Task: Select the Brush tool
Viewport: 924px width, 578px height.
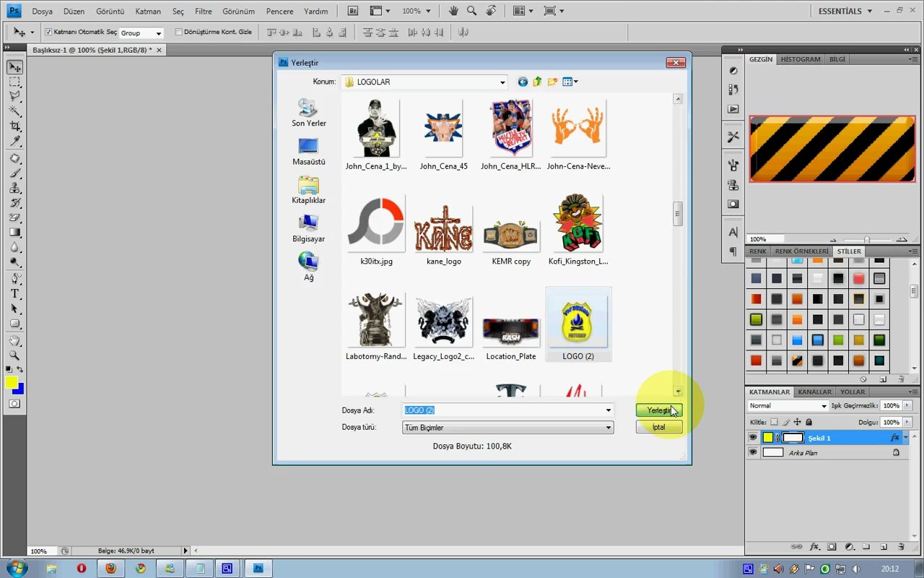Action: click(14, 173)
